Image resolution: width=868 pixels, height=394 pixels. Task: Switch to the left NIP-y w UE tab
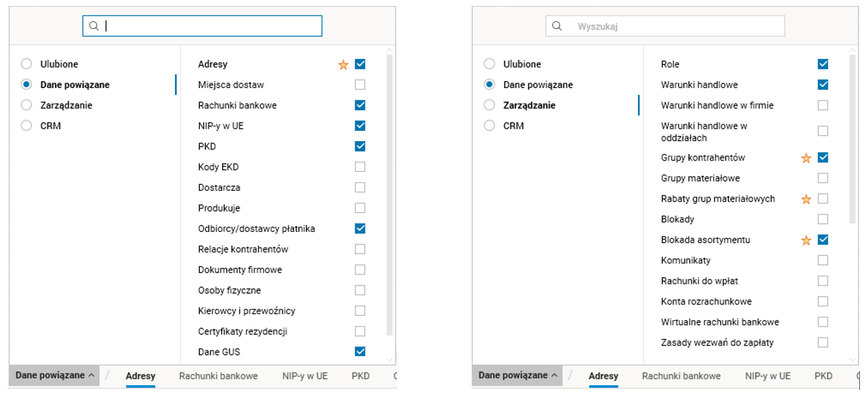(x=305, y=377)
